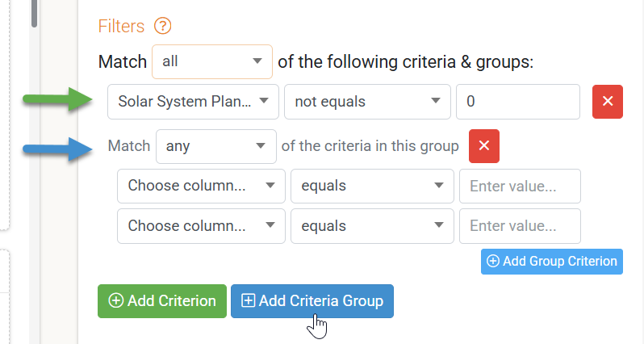Screen dimensions: 644x344
Task: Click the green Add Criterion button
Action: click(162, 301)
